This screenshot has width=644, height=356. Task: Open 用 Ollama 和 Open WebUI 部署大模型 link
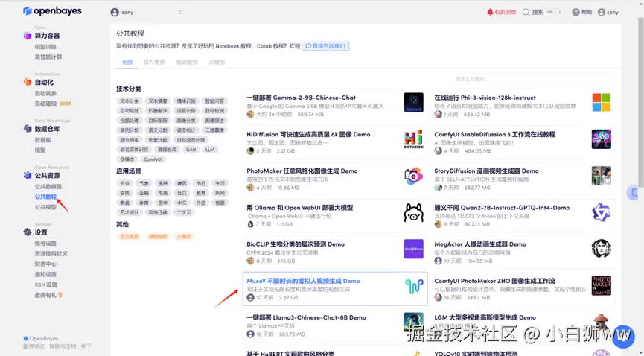click(300, 208)
